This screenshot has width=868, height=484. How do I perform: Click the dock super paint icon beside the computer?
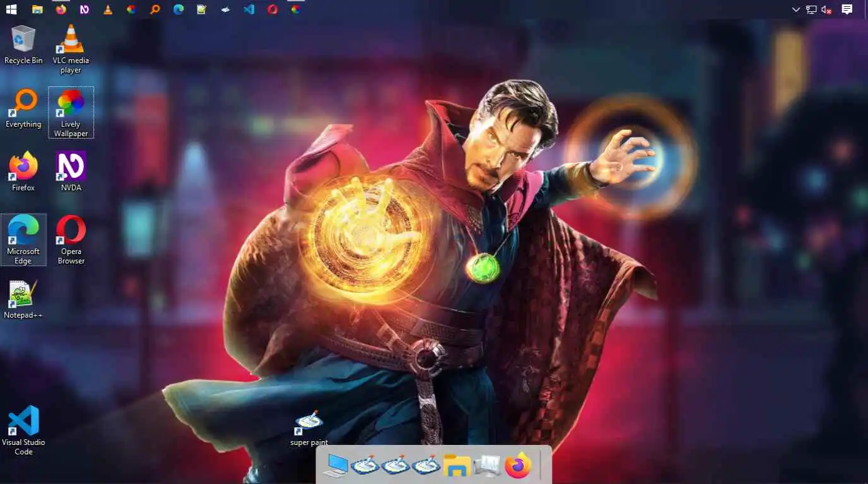pos(365,466)
